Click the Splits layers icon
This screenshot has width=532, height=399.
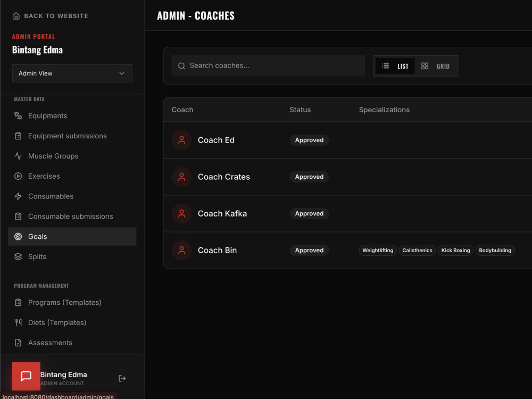point(18,256)
